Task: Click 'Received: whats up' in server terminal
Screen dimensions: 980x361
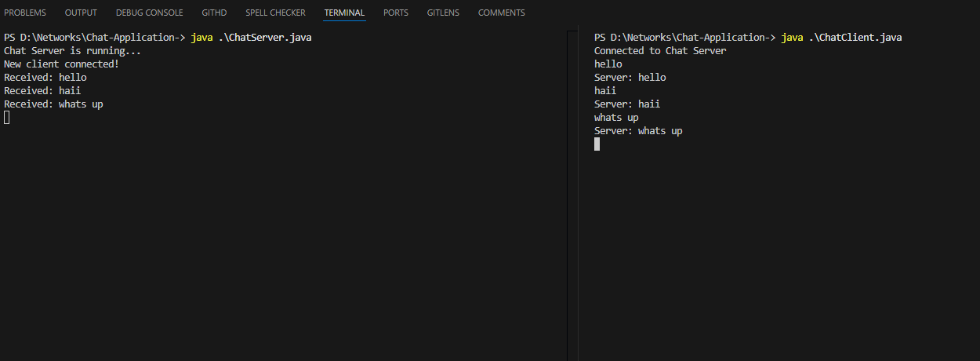Action: tap(53, 104)
